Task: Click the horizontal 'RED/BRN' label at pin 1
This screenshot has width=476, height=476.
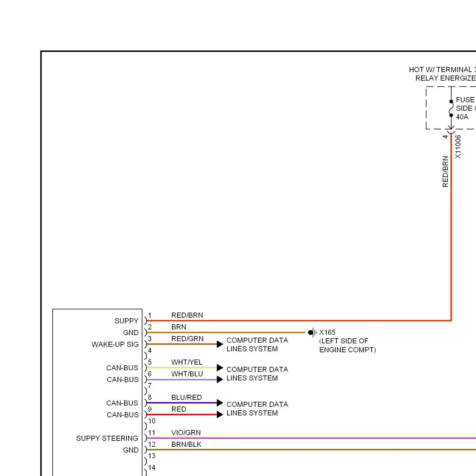Action: tap(187, 315)
